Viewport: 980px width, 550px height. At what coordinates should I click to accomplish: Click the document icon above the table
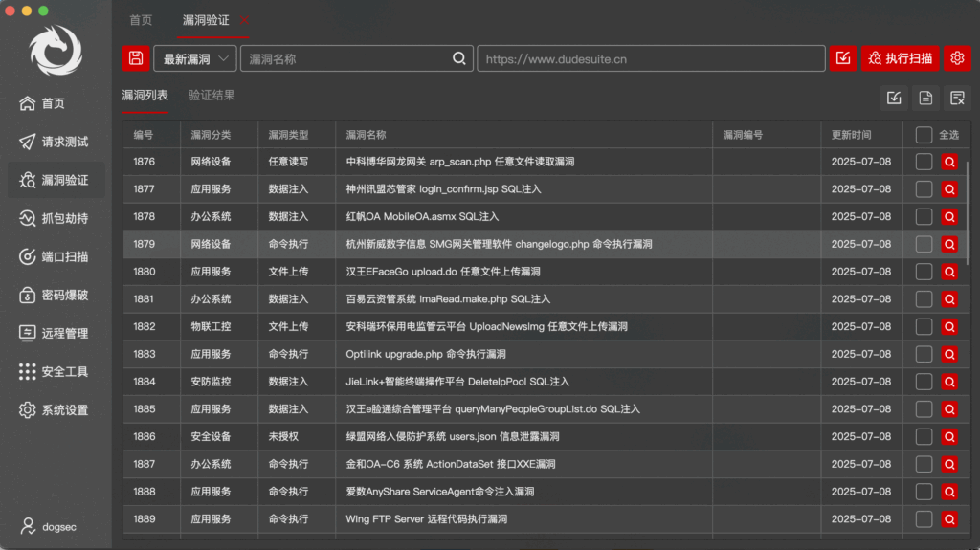pos(925,98)
